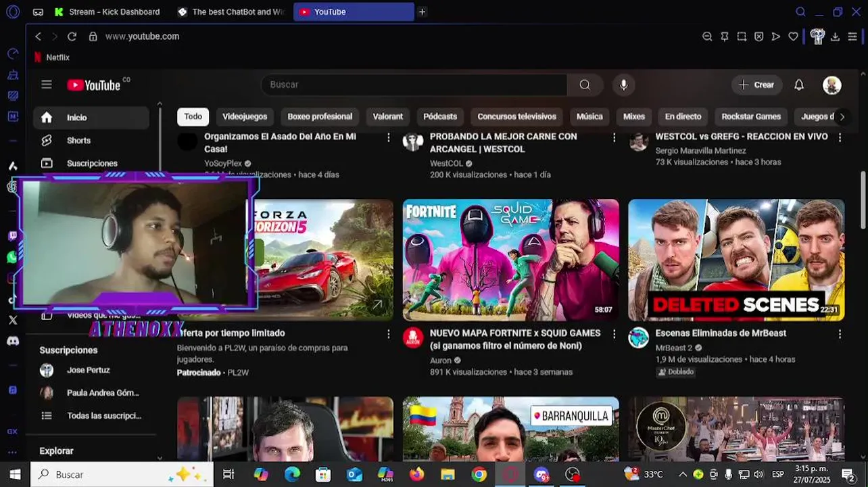The width and height of the screenshot is (868, 487).
Task: Select the Mixes filter chip
Action: 634,116
